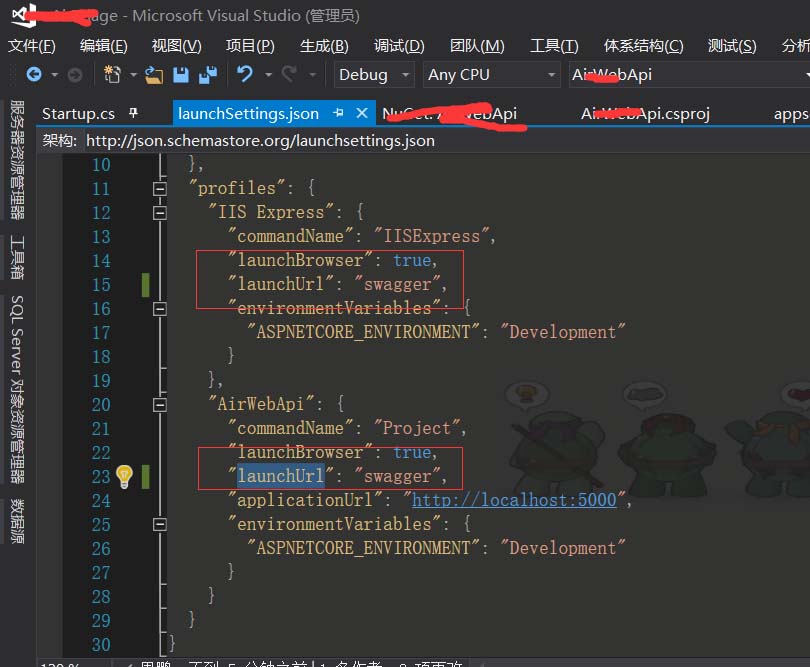
Task: Click the New Project toolbar icon
Action: point(112,75)
